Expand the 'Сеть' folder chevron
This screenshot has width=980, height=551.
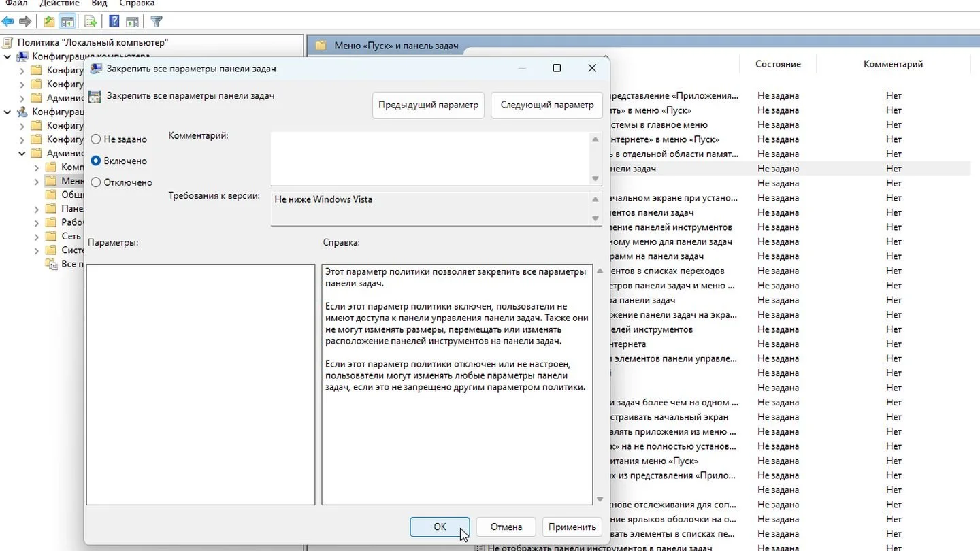click(37, 236)
